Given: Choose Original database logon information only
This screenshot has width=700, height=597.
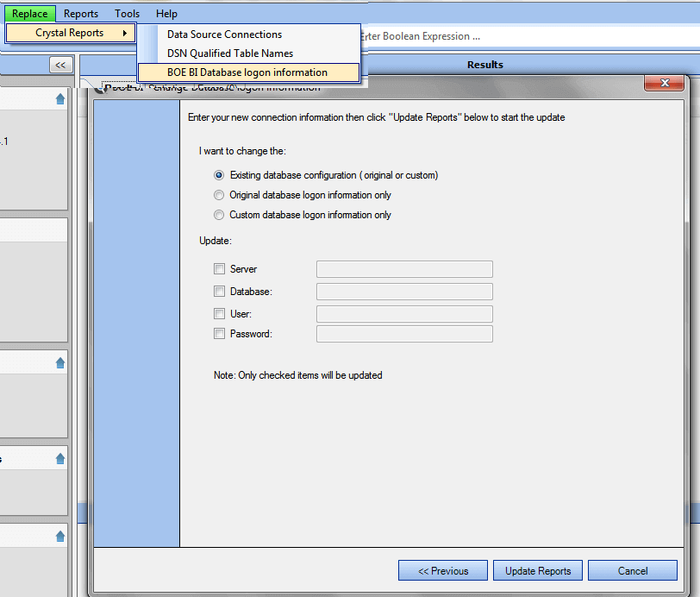Looking at the screenshot, I should coord(219,195).
